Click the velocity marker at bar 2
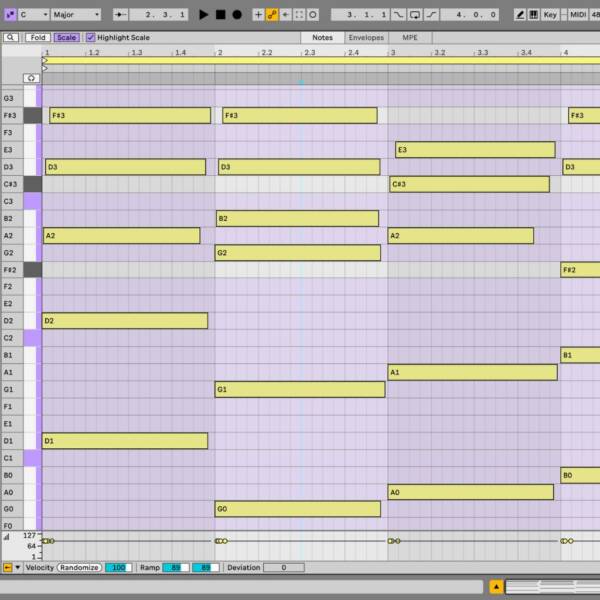The image size is (600, 600). tap(221, 541)
